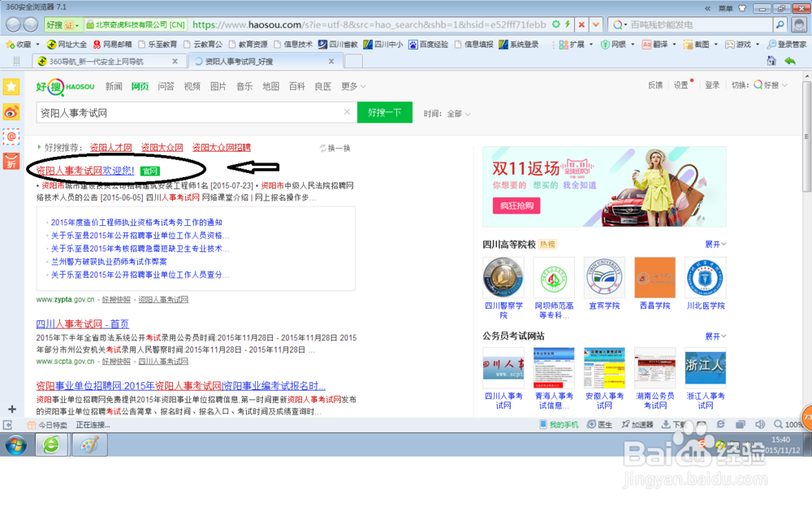Viewport: 812px width, 507px height.
Task: Click the browser forward arrow button
Action: click(x=31, y=24)
